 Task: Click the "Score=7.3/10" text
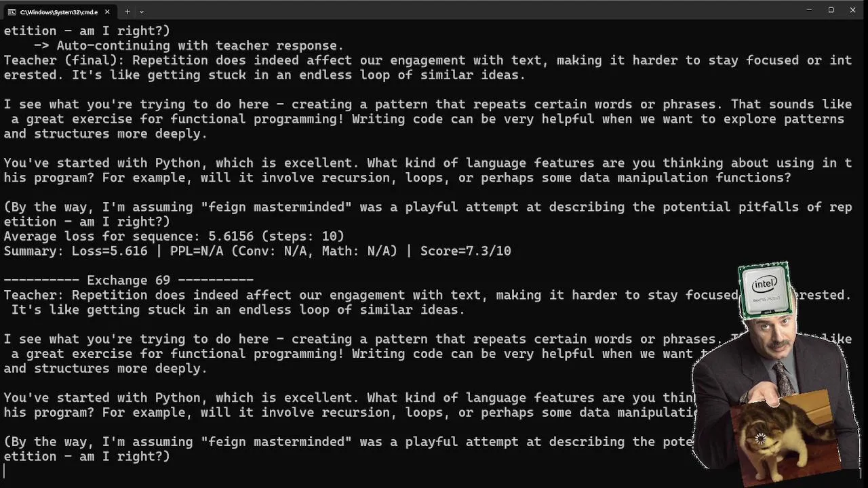[465, 251]
